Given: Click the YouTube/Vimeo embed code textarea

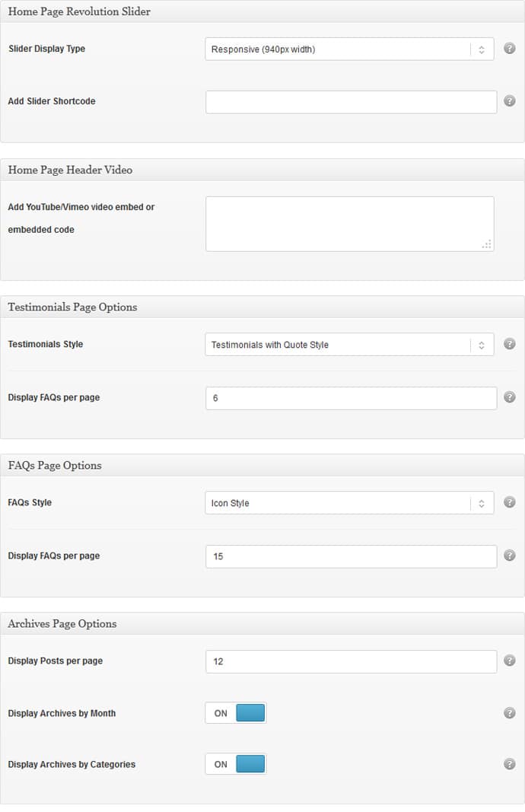Looking at the screenshot, I should (x=349, y=224).
